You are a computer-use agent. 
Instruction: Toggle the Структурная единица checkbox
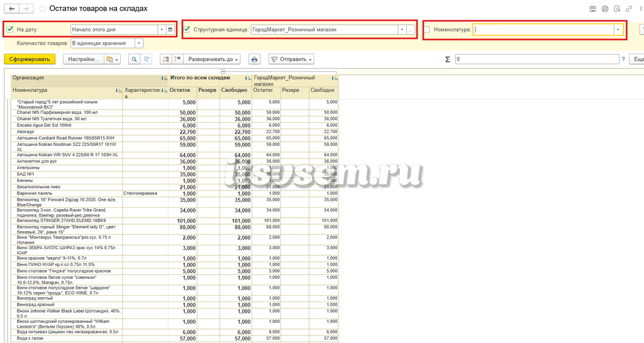coord(187,29)
